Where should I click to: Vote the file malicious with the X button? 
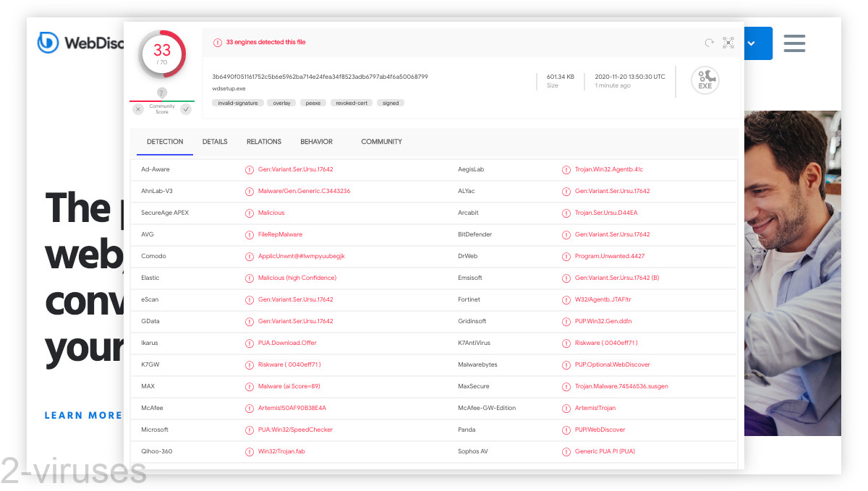click(137, 108)
